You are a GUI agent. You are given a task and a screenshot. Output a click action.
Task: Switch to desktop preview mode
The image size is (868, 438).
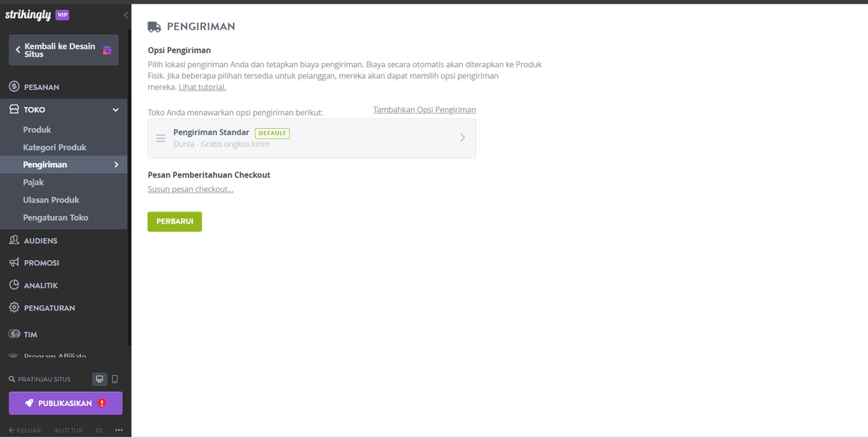(x=100, y=379)
